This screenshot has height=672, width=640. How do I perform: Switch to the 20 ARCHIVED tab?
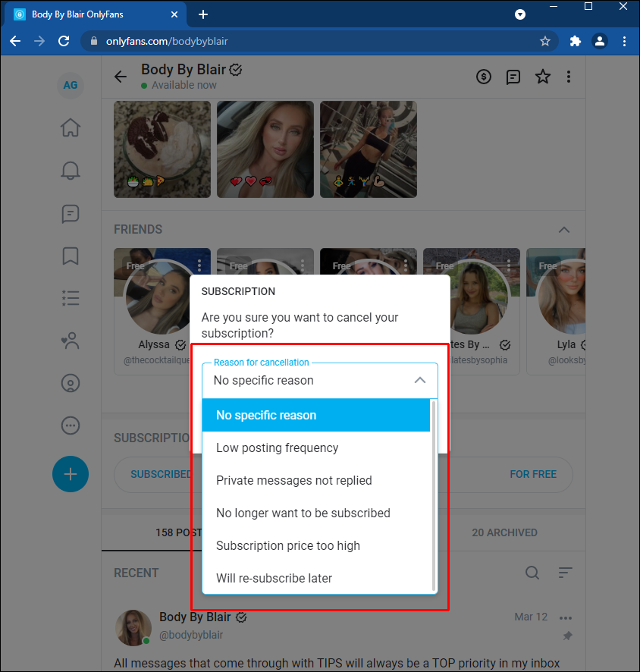[x=504, y=532]
